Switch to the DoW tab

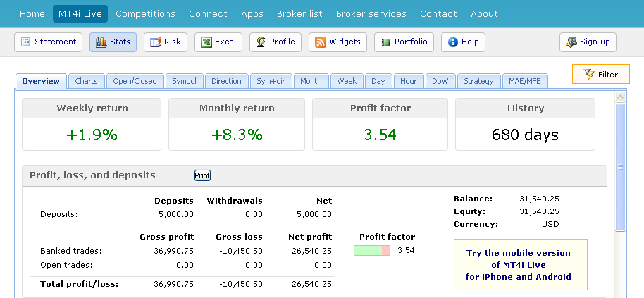point(440,81)
